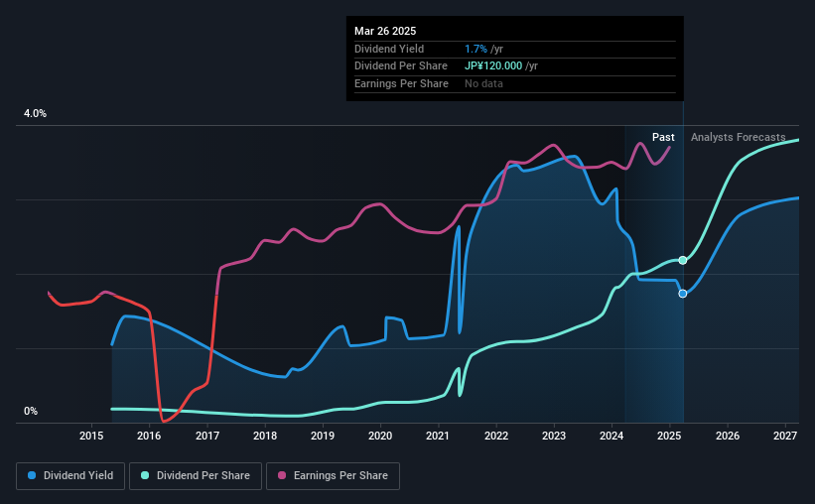Click the 2021 x-axis label

click(x=438, y=436)
